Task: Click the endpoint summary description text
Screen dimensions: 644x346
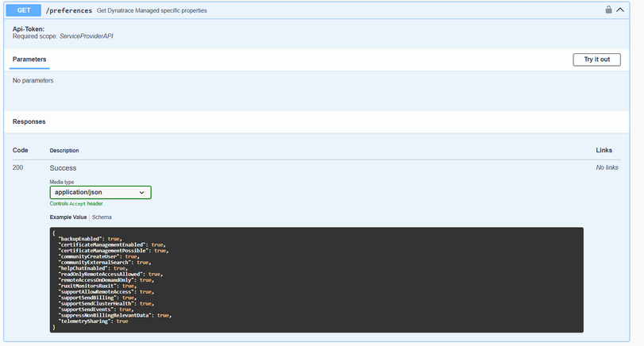Action: click(152, 10)
